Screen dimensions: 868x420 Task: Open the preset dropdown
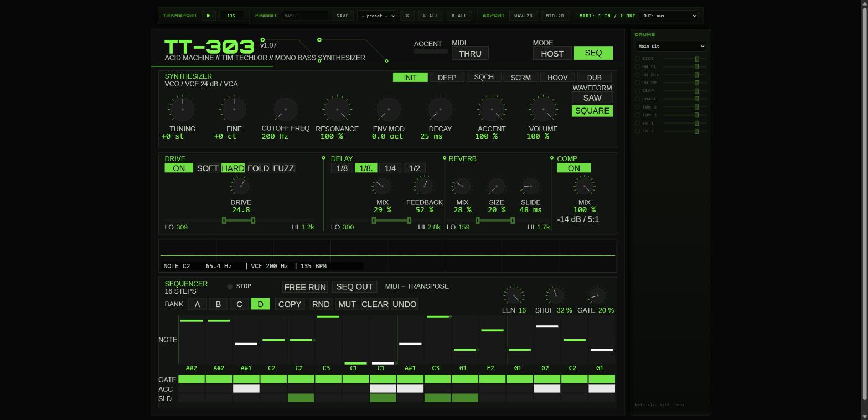coord(378,16)
